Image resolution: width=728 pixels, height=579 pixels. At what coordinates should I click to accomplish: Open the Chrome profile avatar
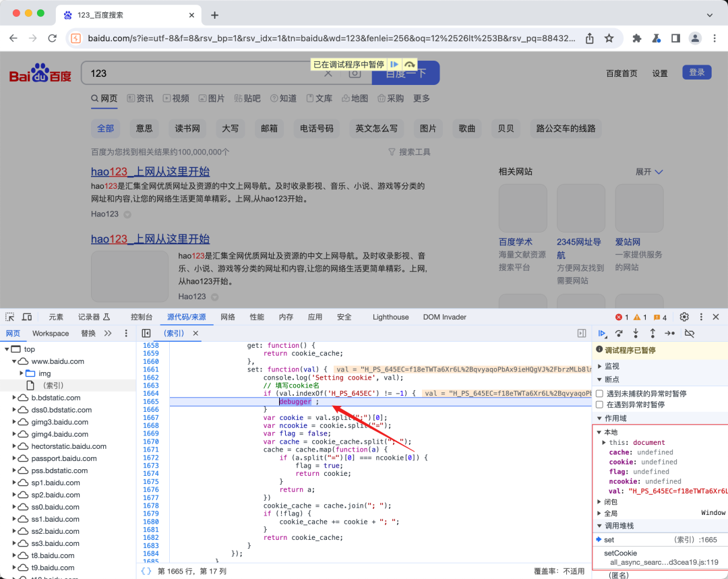pyautogui.click(x=695, y=38)
